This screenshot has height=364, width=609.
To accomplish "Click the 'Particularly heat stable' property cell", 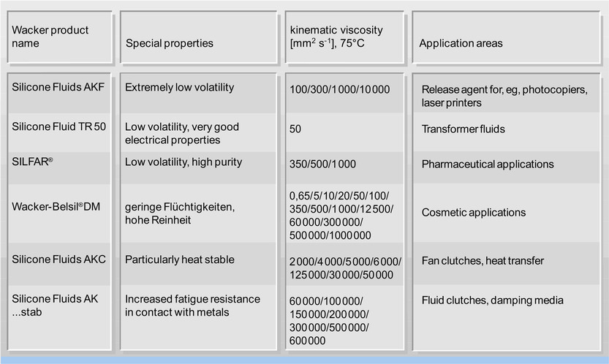I will click(198, 264).
